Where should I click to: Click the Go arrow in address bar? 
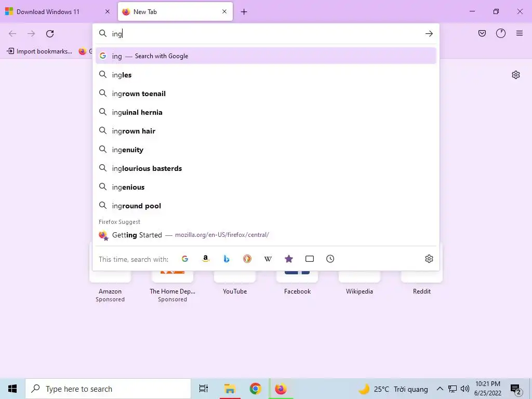[x=429, y=34]
